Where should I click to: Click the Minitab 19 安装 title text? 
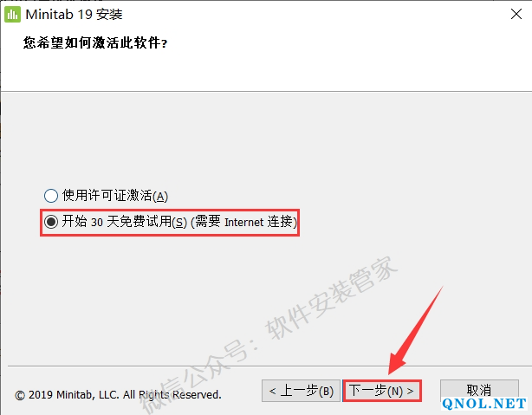[x=74, y=14]
